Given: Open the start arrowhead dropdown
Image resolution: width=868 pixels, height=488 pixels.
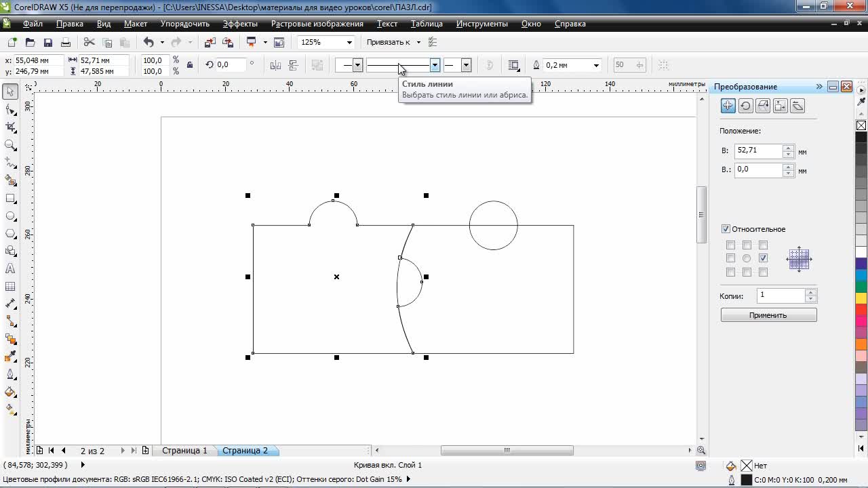Looking at the screenshot, I should [x=357, y=65].
